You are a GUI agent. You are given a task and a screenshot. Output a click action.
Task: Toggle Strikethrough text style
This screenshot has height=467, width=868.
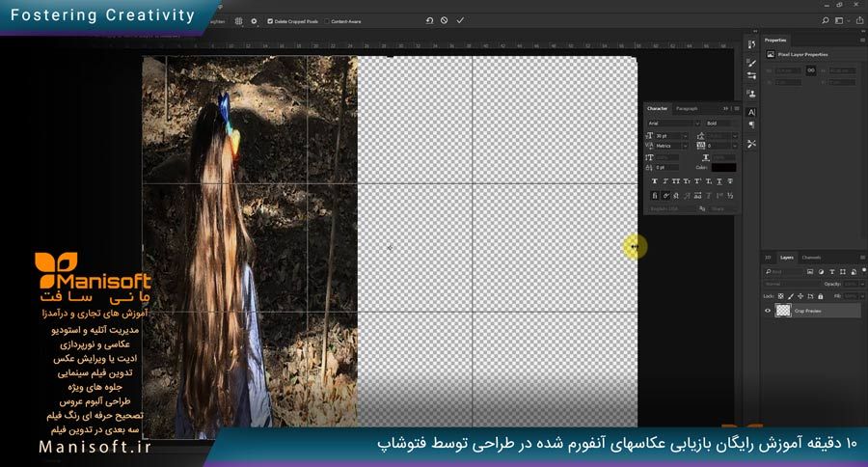tap(730, 181)
